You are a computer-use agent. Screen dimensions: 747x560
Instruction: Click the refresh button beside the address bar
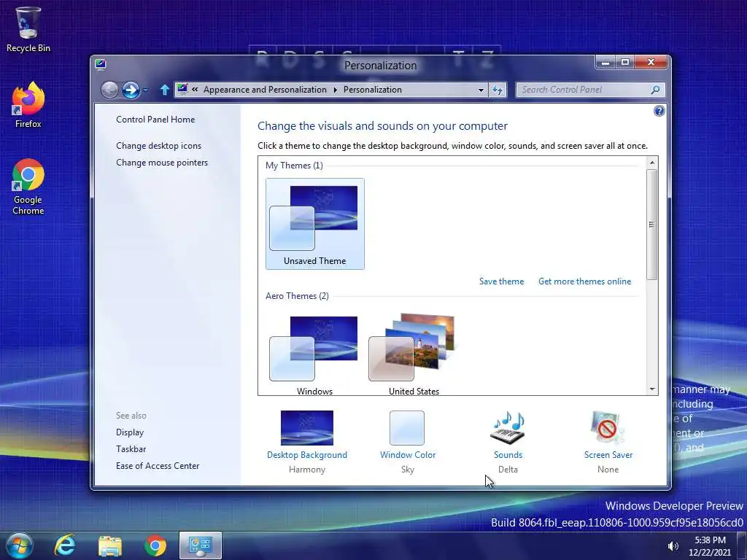tap(498, 90)
